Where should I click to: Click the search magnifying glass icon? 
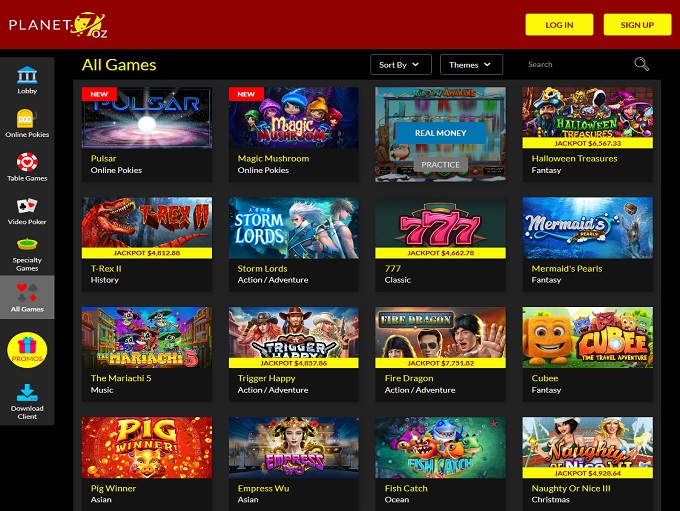pos(641,64)
